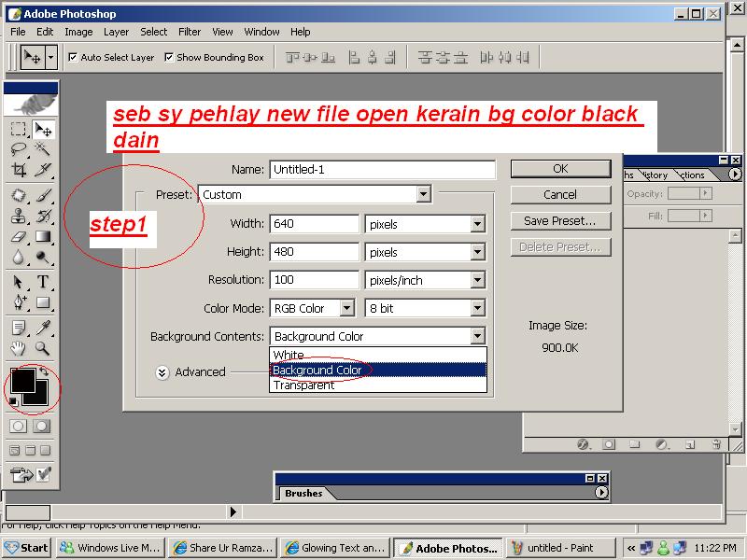Image resolution: width=747 pixels, height=560 pixels.
Task: Open the Preset dropdown
Action: click(423, 194)
